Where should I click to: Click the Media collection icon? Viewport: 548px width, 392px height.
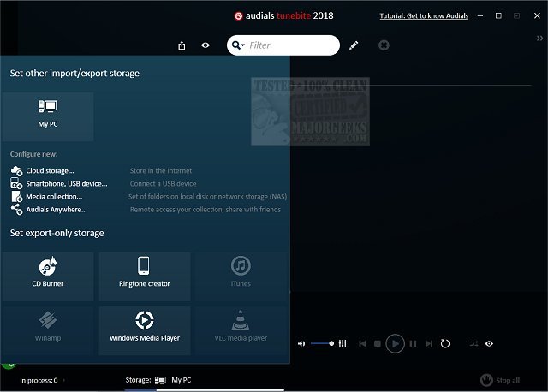click(17, 197)
